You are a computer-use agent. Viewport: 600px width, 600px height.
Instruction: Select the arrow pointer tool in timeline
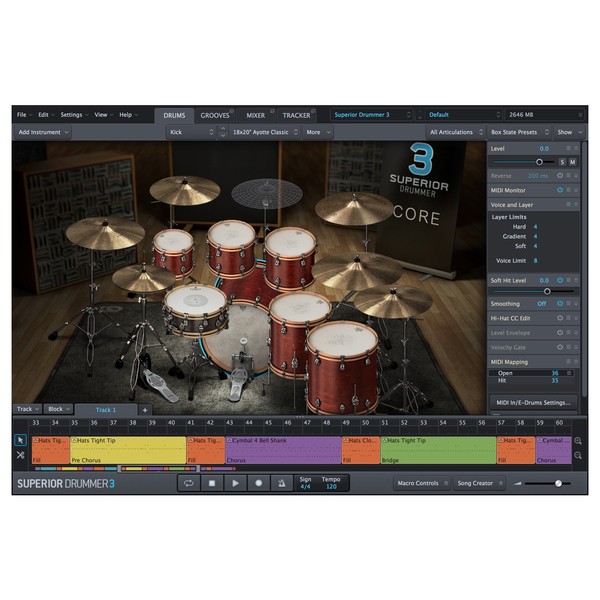pyautogui.click(x=20, y=440)
